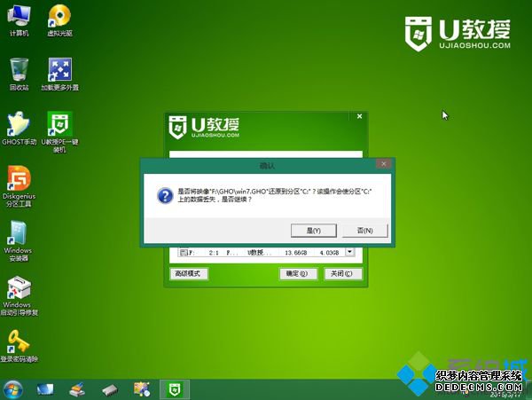Image resolution: width=532 pixels, height=400 pixels.
Task: Open the 回收站 recycle bin icon
Action: point(19,75)
